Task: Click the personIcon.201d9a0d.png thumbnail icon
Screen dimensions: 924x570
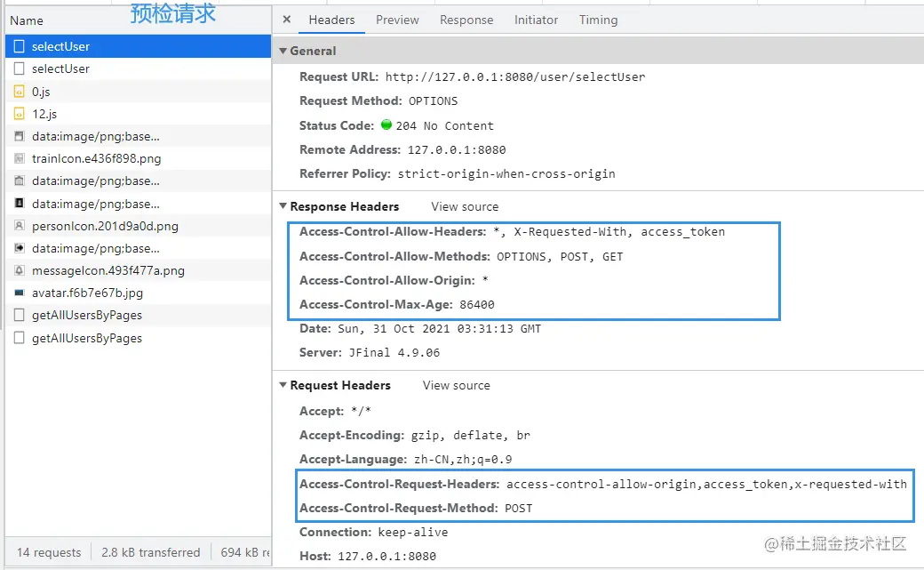Action: pyautogui.click(x=20, y=226)
